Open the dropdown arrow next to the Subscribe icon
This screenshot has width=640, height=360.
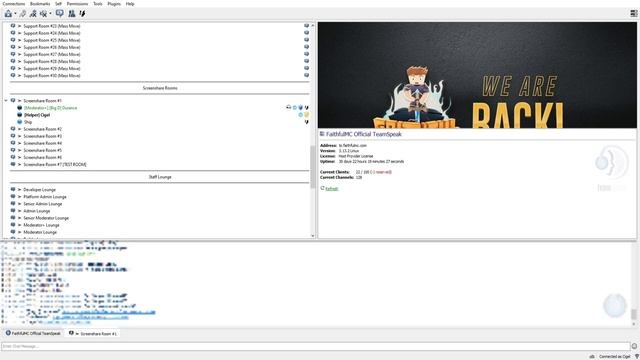[51, 14]
